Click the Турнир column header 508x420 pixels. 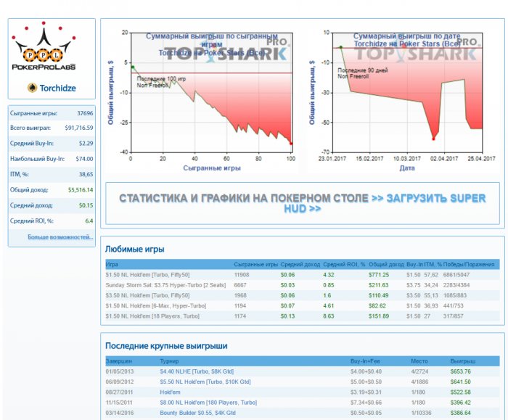169,361
